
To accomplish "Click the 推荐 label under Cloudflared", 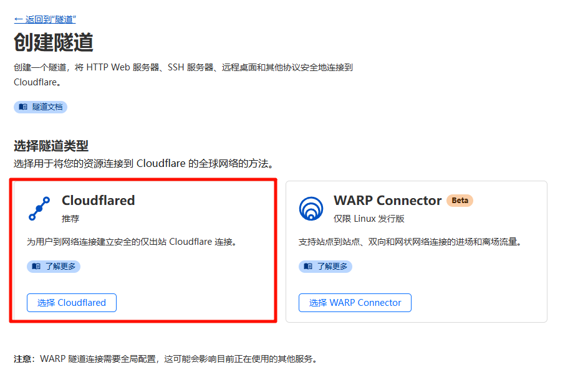I will 70,219.
